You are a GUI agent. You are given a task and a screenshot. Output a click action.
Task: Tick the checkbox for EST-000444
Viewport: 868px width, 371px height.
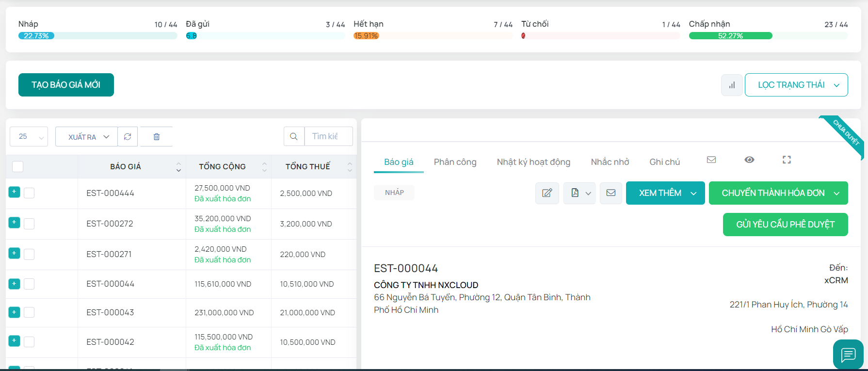[x=29, y=193]
